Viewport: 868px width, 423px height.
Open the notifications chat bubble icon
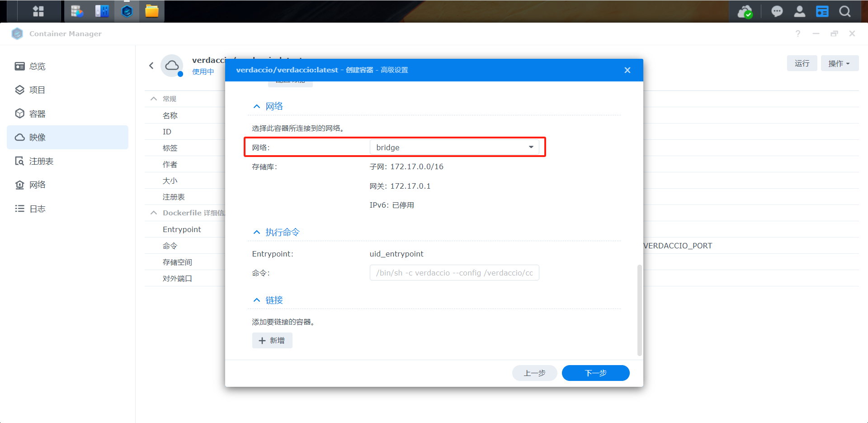(x=777, y=11)
